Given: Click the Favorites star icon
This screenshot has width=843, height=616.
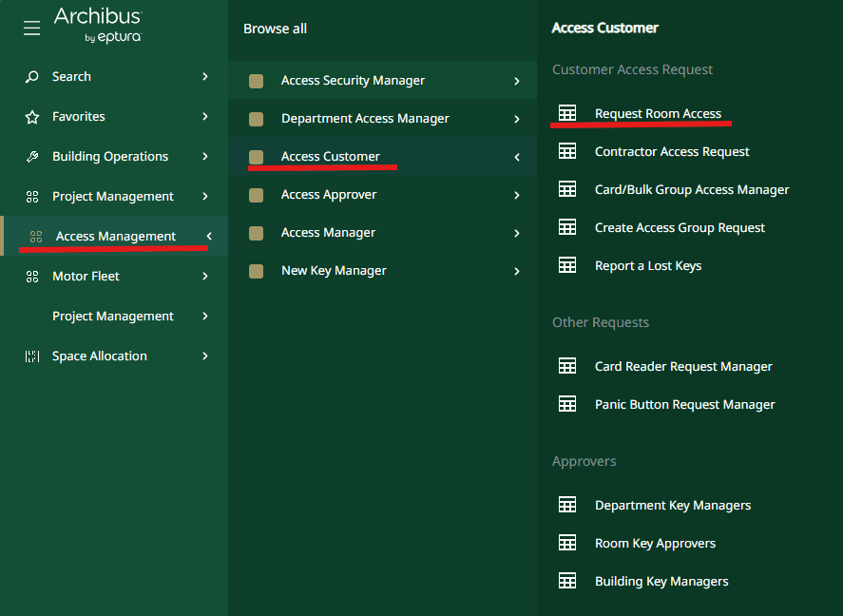Looking at the screenshot, I should [x=32, y=117].
